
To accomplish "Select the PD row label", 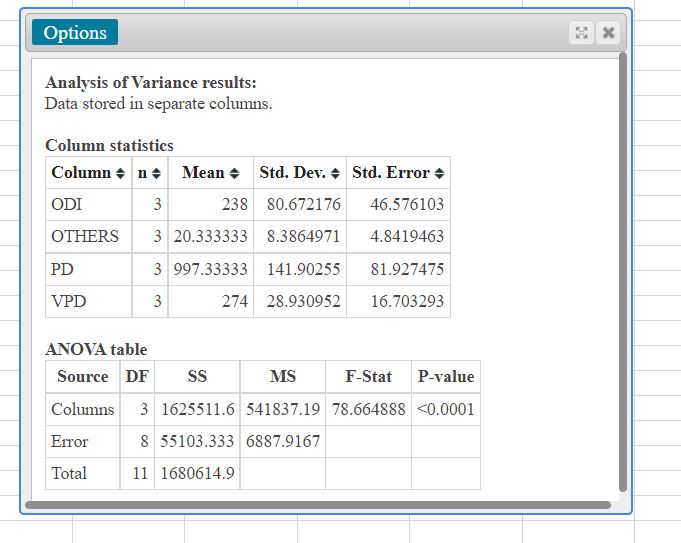I will tap(62, 269).
